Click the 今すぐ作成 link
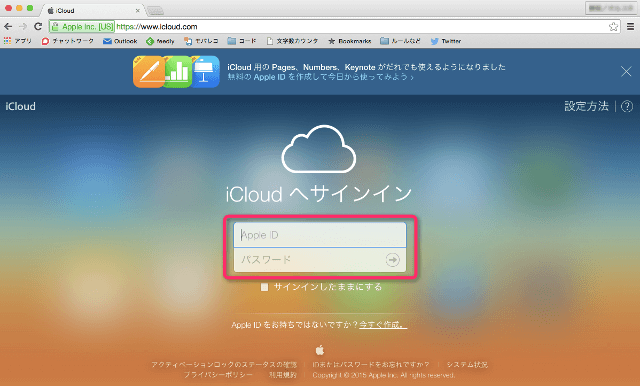 tap(383, 325)
